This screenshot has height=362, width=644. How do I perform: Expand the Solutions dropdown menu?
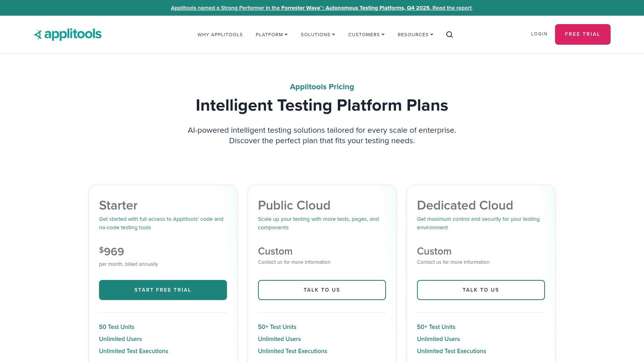318,35
